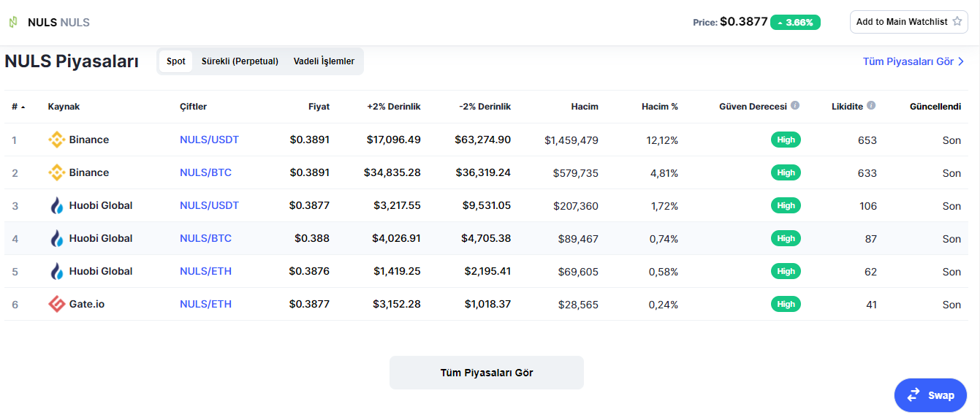Image resolution: width=980 pixels, height=415 pixels.
Task: Sort table by Hacim column header
Action: 585,107
